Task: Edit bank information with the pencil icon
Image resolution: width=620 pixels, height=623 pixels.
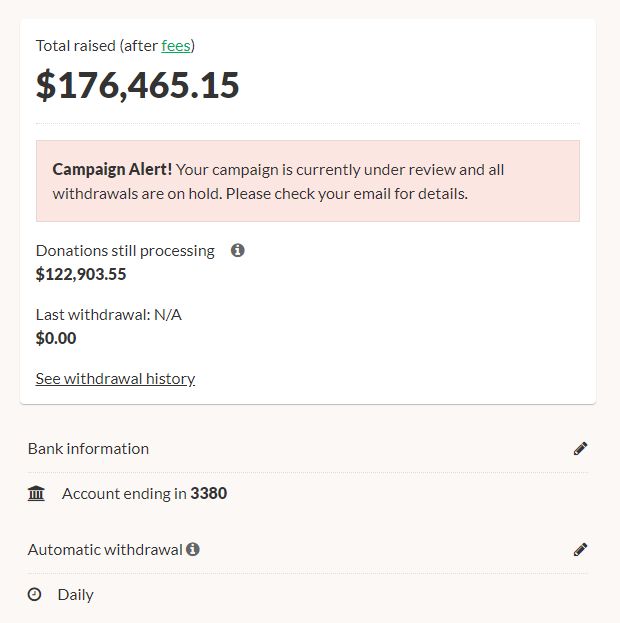Action: [x=580, y=449]
